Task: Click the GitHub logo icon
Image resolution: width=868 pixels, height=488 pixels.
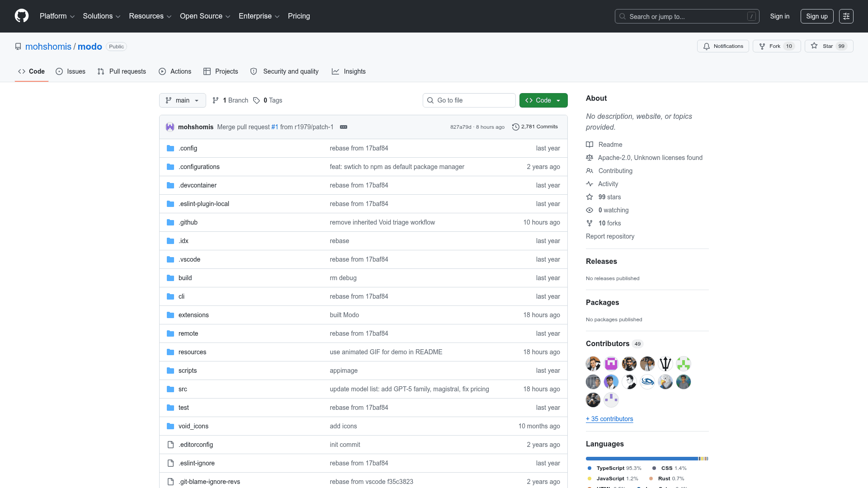Action: point(22,16)
